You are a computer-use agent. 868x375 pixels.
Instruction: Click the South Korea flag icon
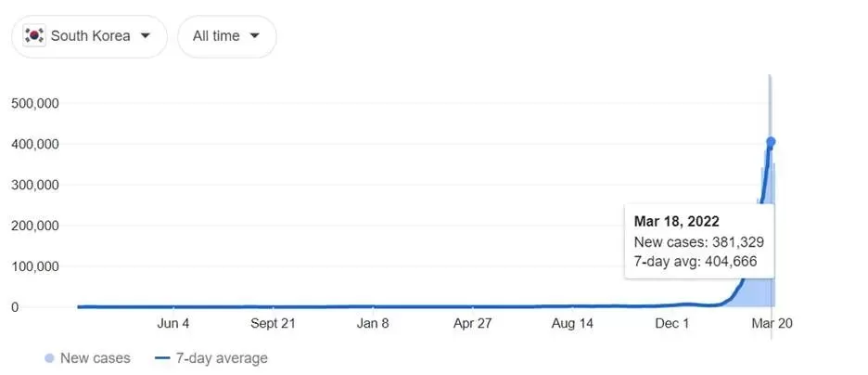[33, 36]
